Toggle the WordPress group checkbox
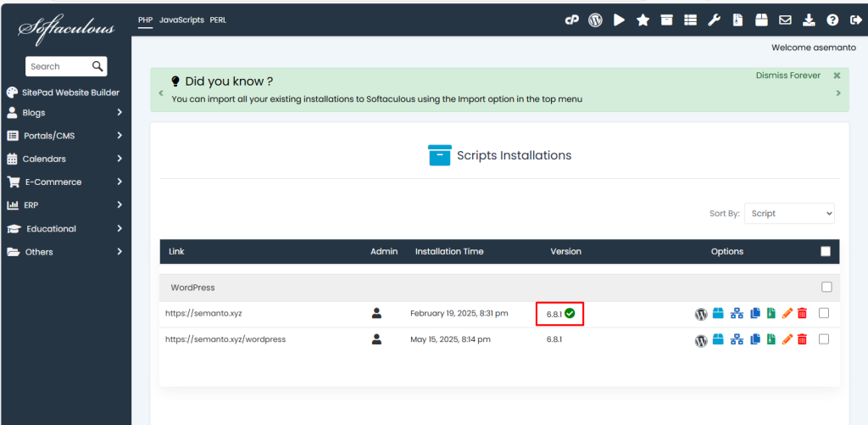 (x=826, y=287)
